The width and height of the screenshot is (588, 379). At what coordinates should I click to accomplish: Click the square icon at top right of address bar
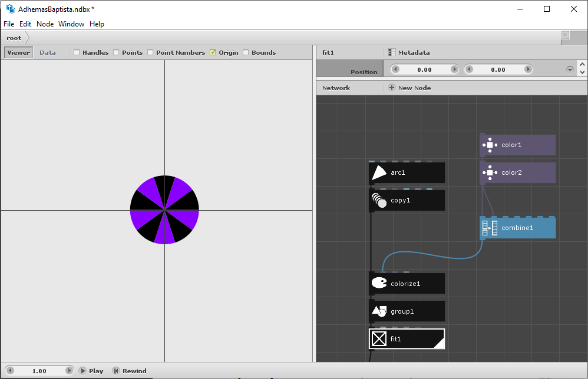click(x=565, y=35)
